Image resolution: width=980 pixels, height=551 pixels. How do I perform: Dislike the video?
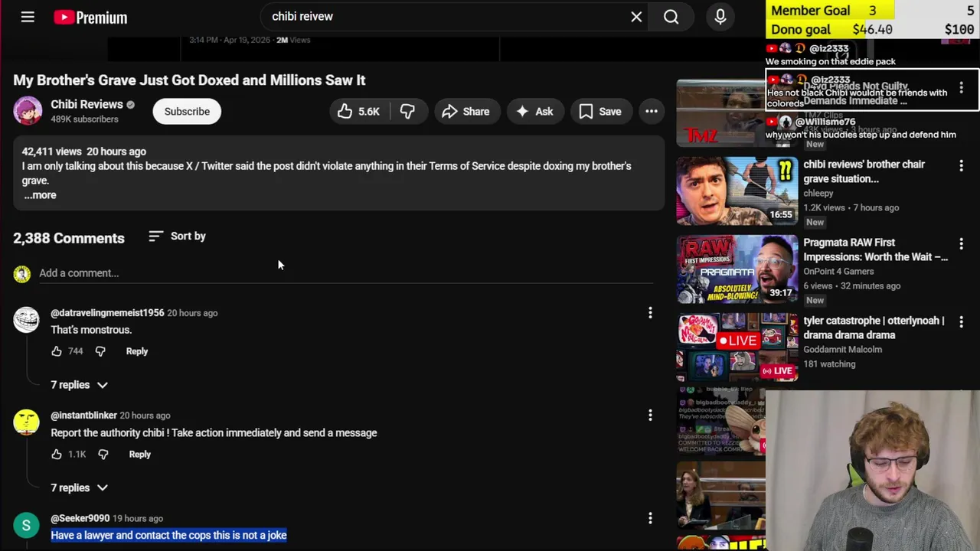pyautogui.click(x=407, y=112)
